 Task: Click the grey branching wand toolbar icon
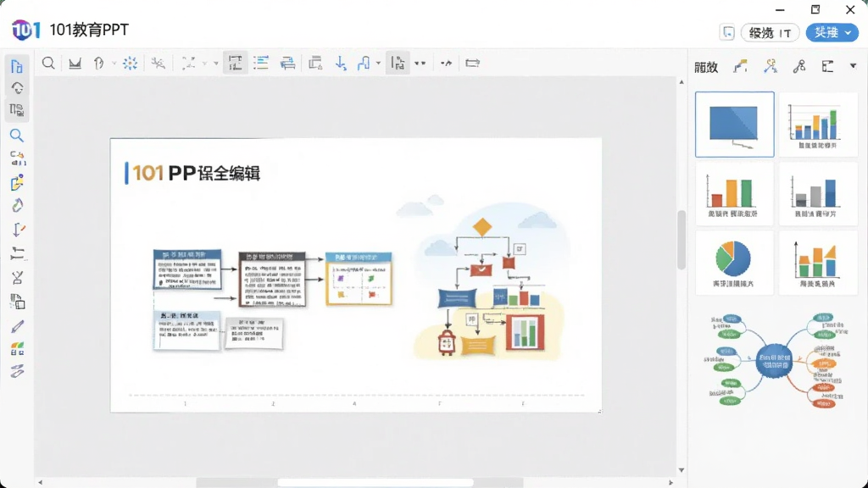point(158,63)
